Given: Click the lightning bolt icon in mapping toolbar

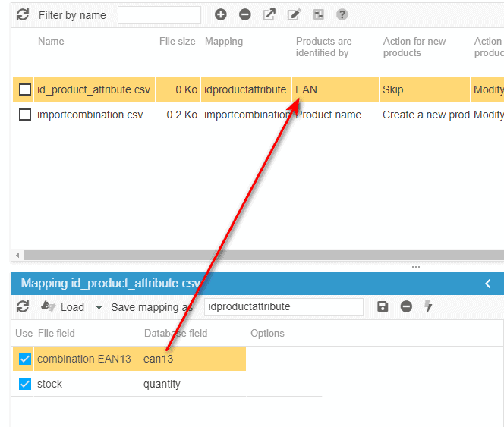Looking at the screenshot, I should point(428,306).
